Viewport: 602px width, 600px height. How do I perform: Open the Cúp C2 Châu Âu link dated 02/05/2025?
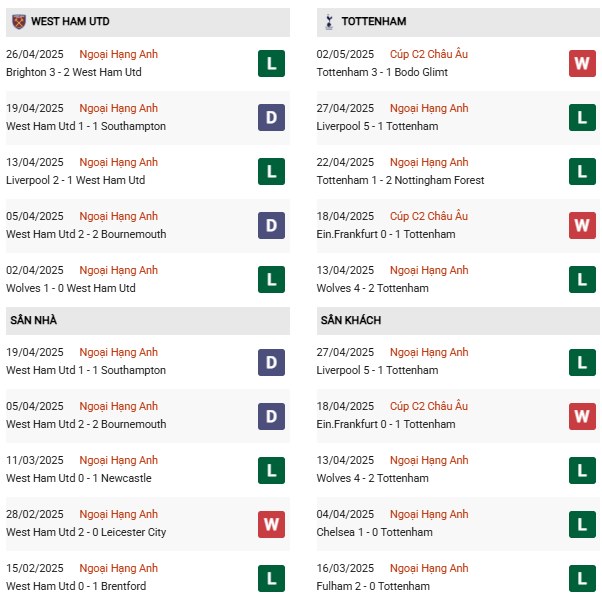coord(429,54)
